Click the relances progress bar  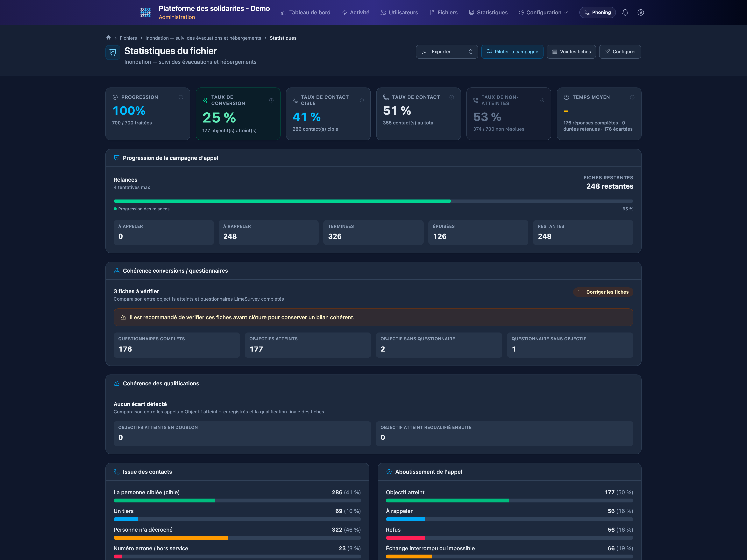point(373,201)
